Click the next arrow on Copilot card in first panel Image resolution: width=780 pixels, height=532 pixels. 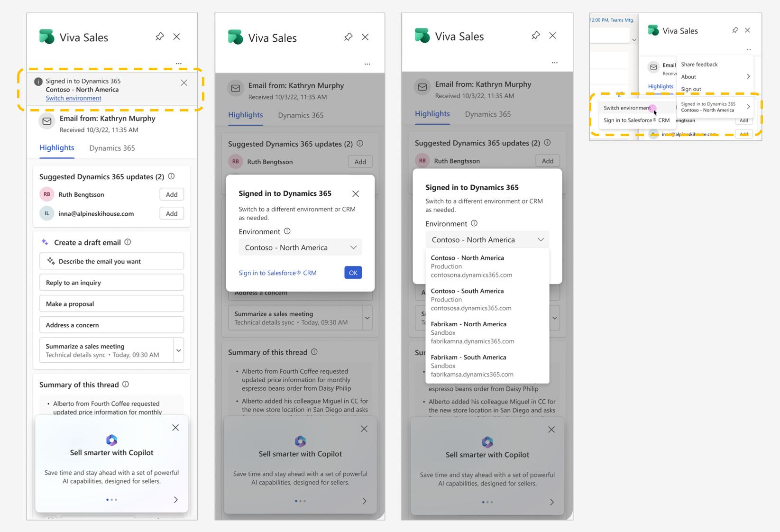(176, 500)
